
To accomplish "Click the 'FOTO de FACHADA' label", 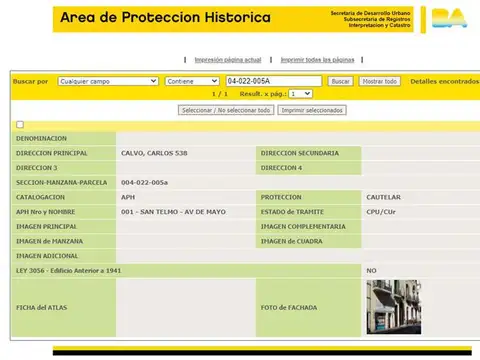I will coord(289,307).
